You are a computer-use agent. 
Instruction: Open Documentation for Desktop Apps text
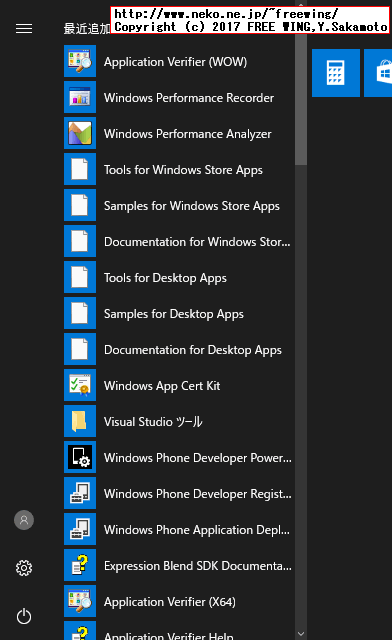point(193,350)
